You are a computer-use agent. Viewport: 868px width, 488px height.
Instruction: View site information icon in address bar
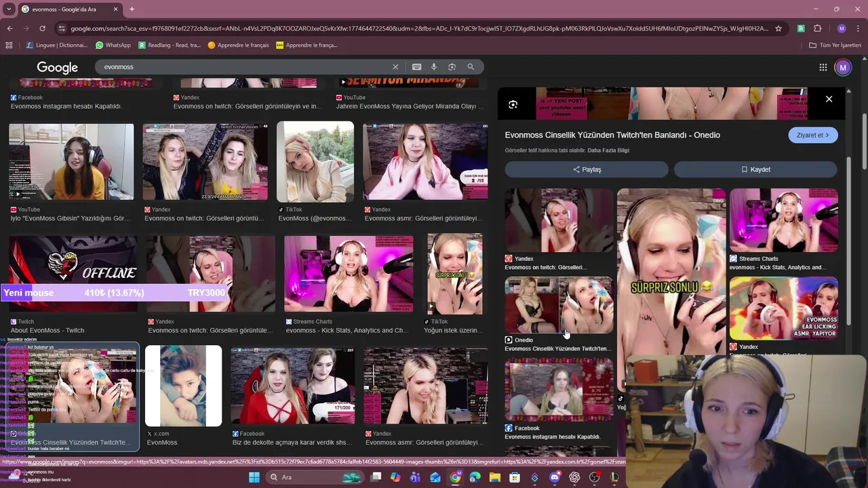[62, 28]
